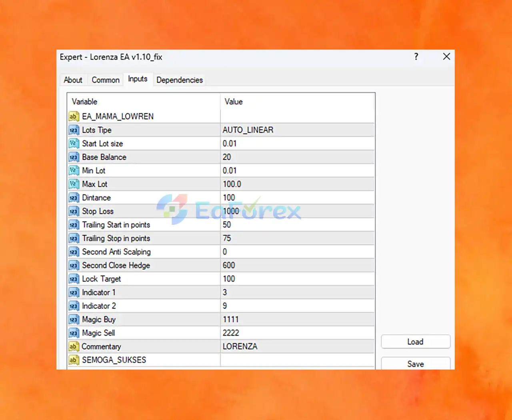
Task: Edit the Start Lot size value 0.01
Action: click(297, 144)
